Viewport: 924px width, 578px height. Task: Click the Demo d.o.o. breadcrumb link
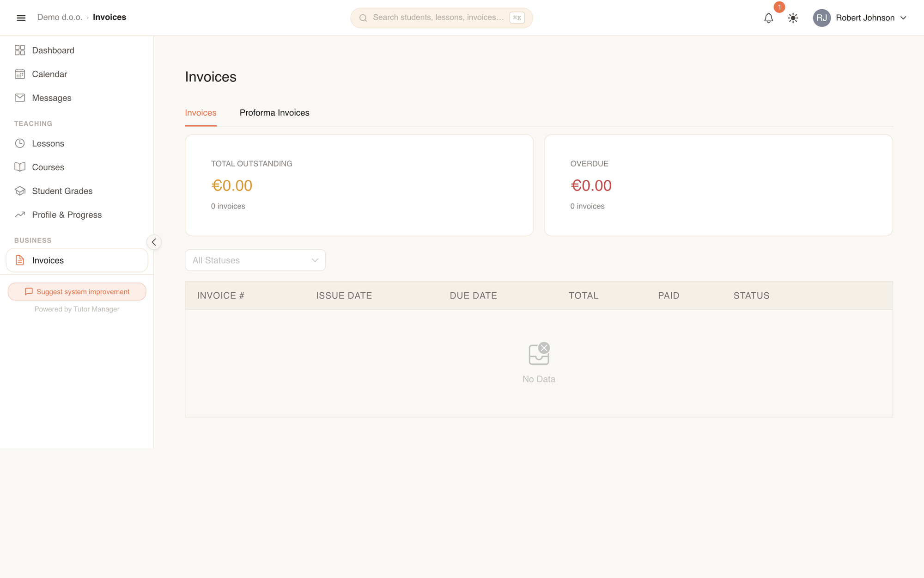tap(60, 17)
